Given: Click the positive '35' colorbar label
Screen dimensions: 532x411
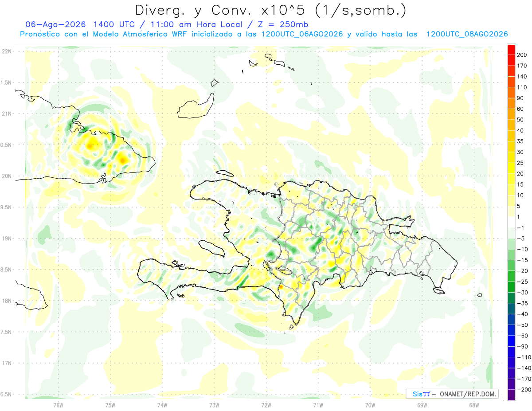Looking at the screenshot, I should pos(520,141).
